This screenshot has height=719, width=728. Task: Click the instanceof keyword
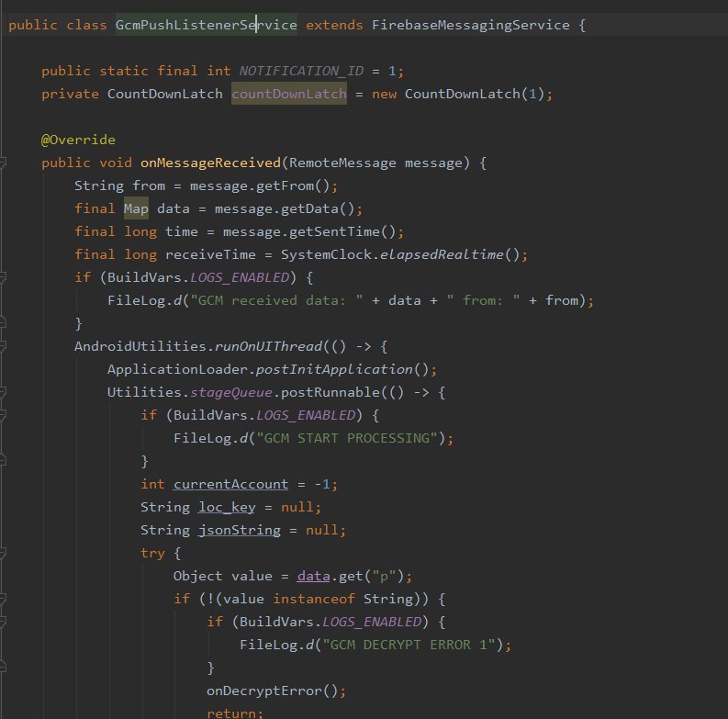pos(313,599)
